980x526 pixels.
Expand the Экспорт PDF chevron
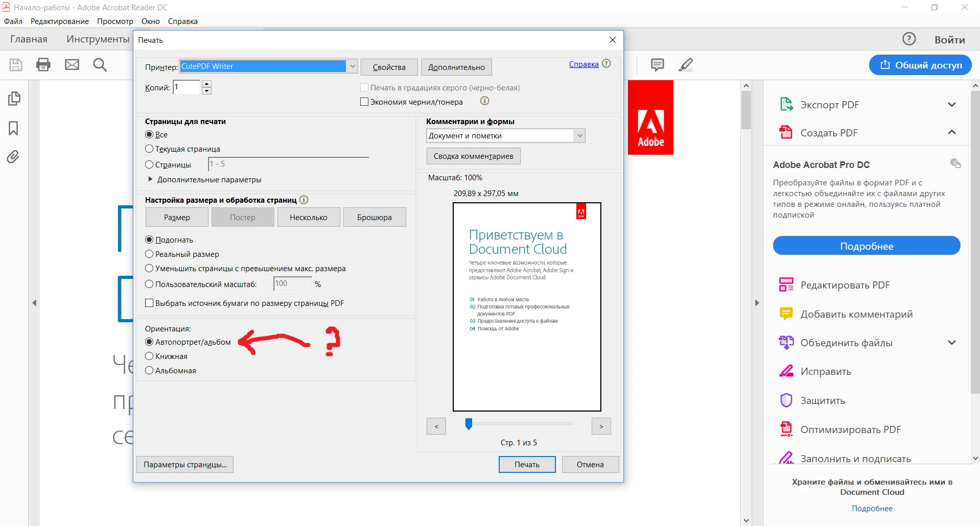[x=951, y=104]
